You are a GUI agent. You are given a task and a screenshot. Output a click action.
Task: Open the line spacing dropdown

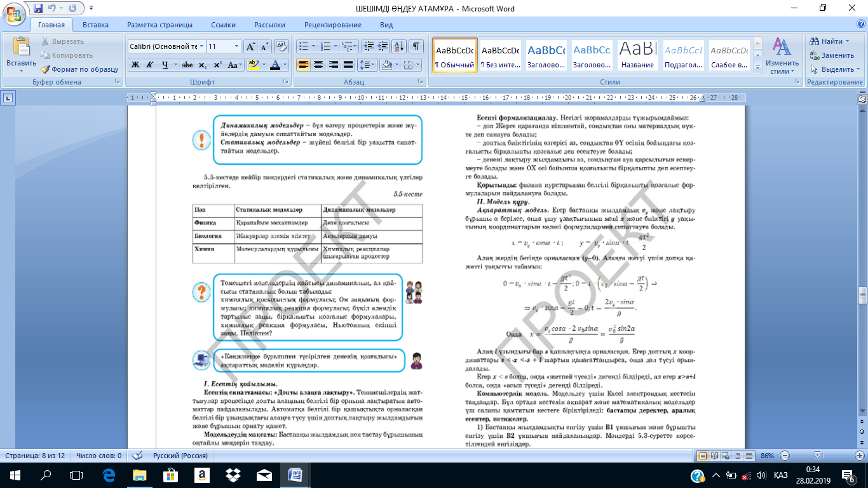click(x=367, y=65)
